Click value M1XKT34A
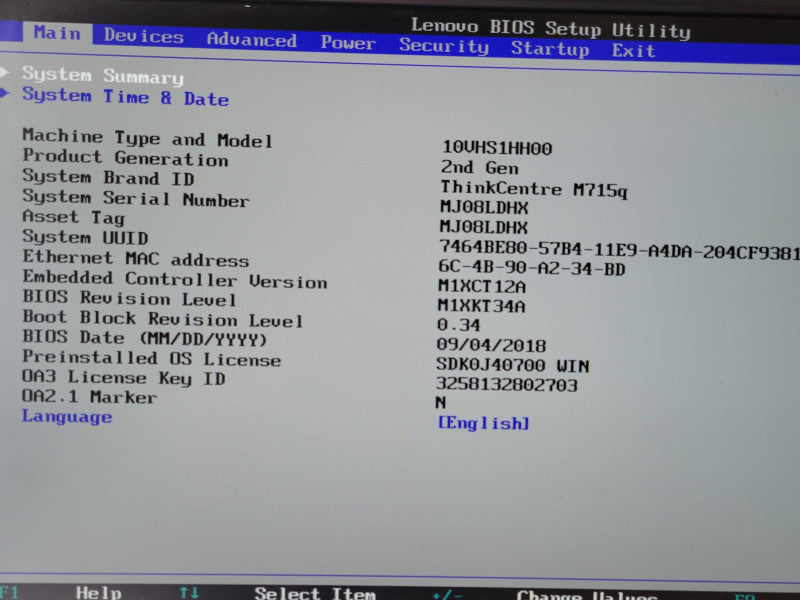Viewport: 800px width, 600px height. (481, 306)
